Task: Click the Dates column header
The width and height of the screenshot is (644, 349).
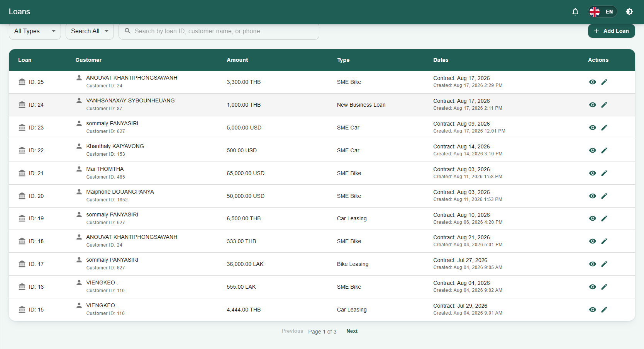Action: [441, 60]
